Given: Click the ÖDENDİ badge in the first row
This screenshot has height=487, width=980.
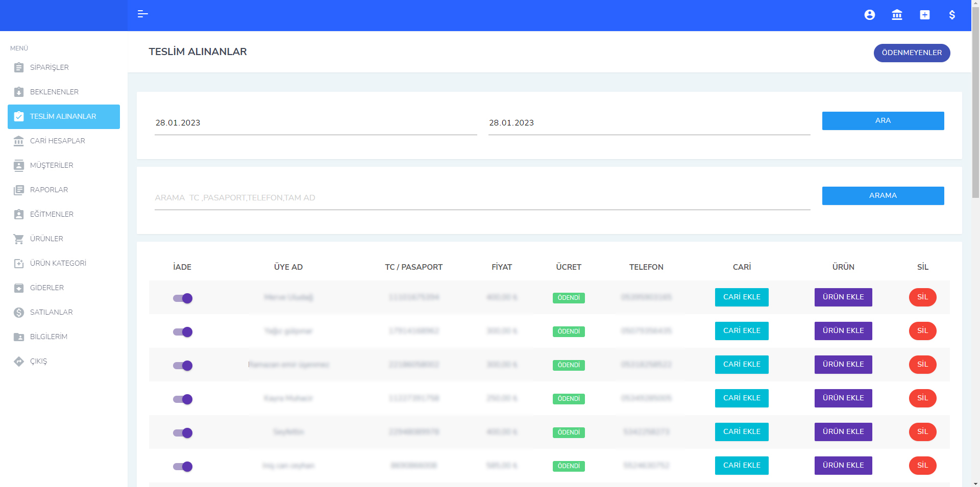Looking at the screenshot, I should point(569,298).
